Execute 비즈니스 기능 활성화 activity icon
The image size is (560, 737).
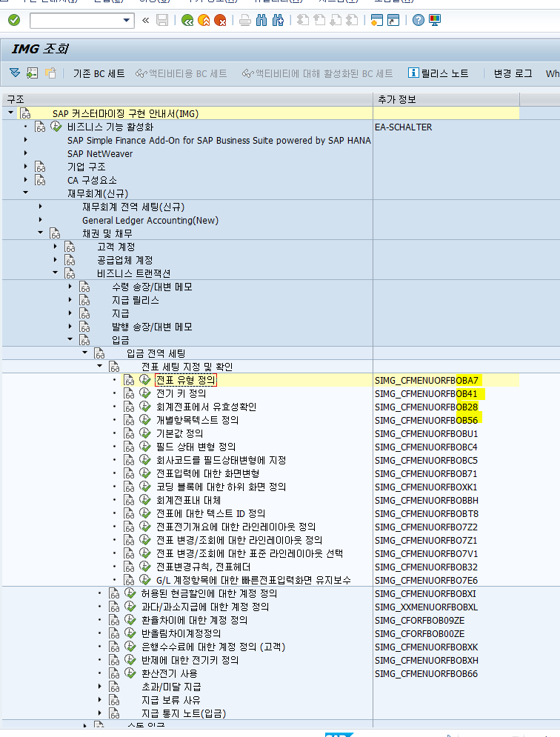[x=56, y=127]
